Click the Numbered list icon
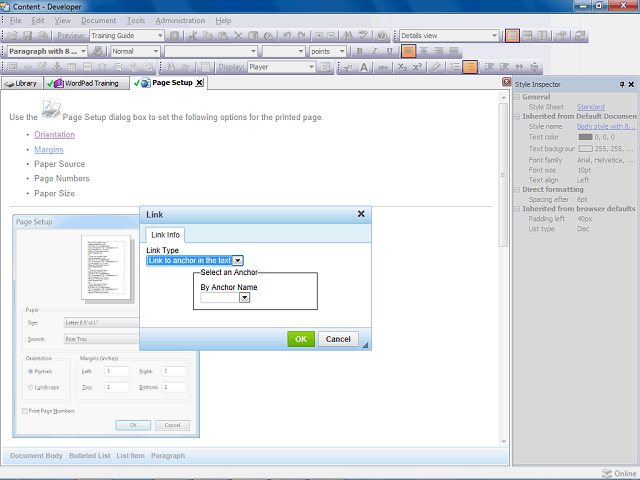The image size is (640, 480). click(x=455, y=67)
